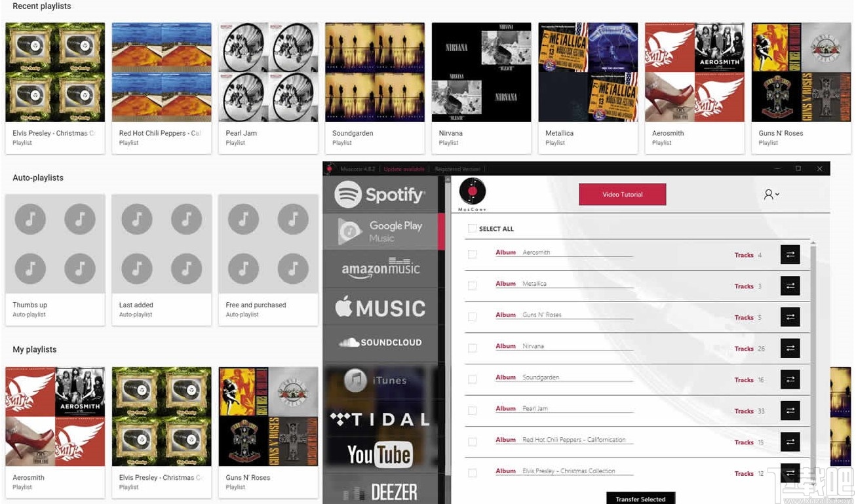
Task: Pick the Tidal service from sidebar
Action: coord(380,418)
